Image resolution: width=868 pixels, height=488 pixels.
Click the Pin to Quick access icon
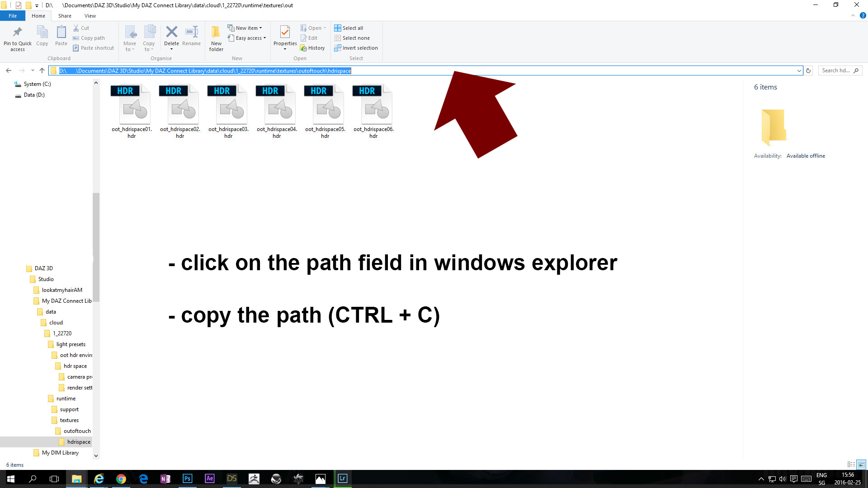[18, 33]
